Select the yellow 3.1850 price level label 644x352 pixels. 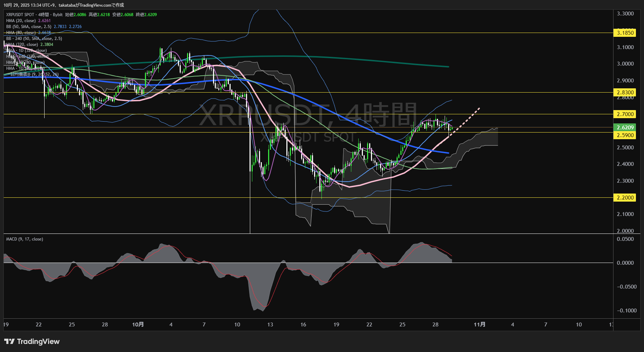(x=625, y=33)
